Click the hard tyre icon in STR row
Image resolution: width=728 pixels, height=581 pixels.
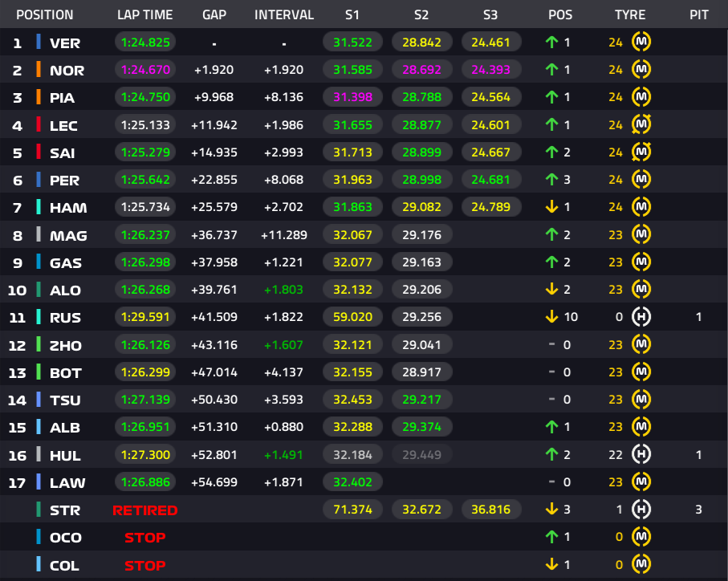[x=641, y=509]
